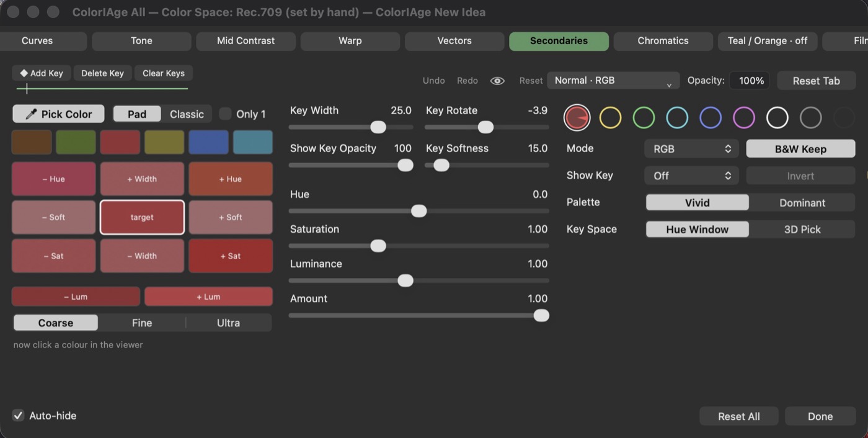Viewport: 868px width, 438px height.
Task: Switch Key Space to 3D Pick
Action: click(x=802, y=230)
